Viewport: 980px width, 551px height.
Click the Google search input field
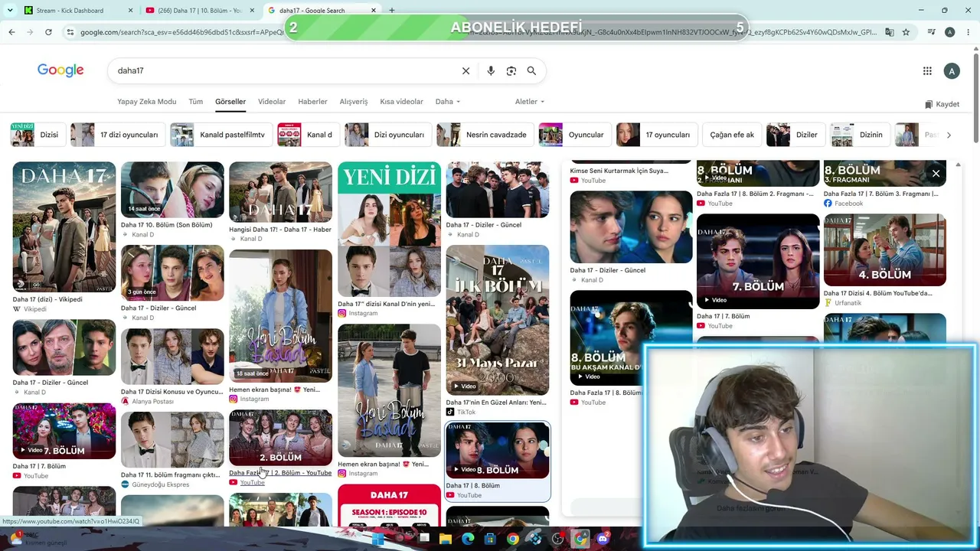tap(283, 71)
